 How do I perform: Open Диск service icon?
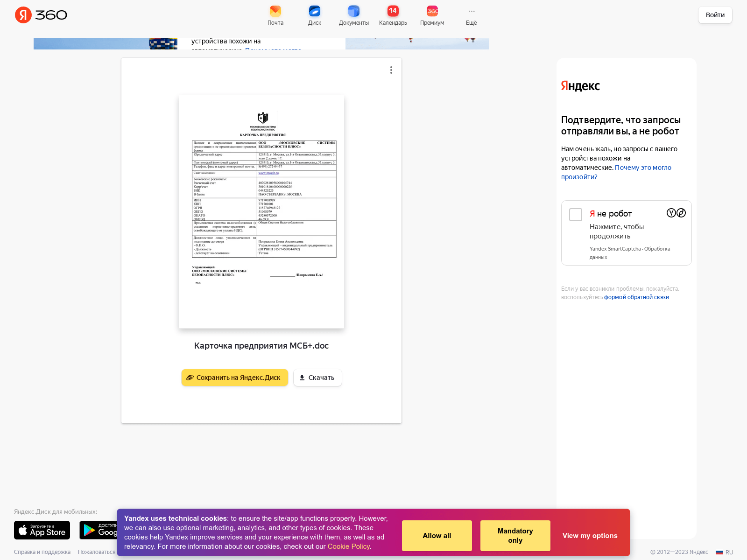click(315, 15)
